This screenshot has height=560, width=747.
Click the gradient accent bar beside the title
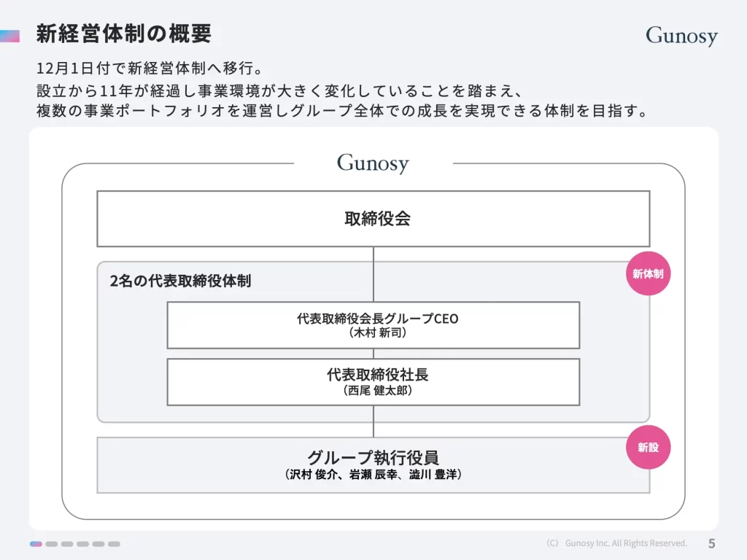click(10, 35)
